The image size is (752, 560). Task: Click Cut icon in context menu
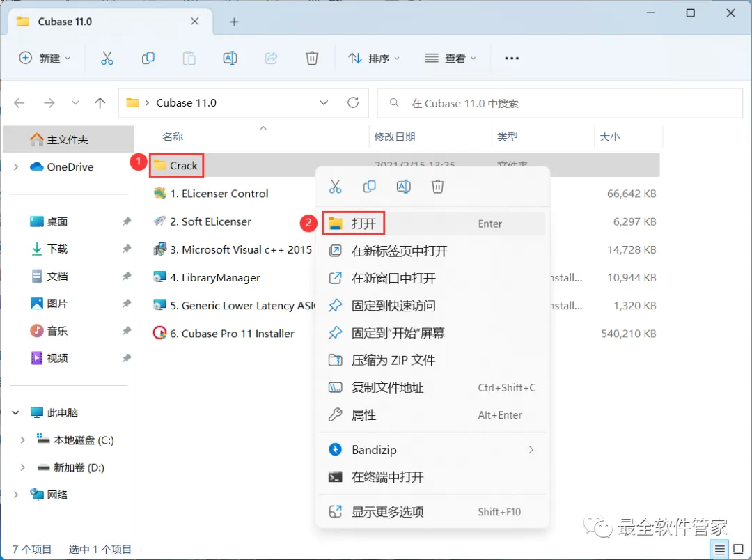click(x=335, y=187)
